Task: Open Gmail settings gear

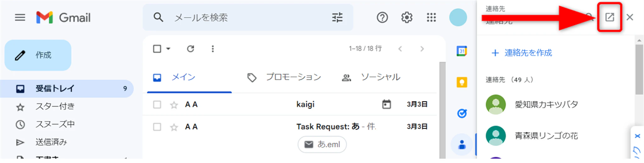Action: pos(407,17)
